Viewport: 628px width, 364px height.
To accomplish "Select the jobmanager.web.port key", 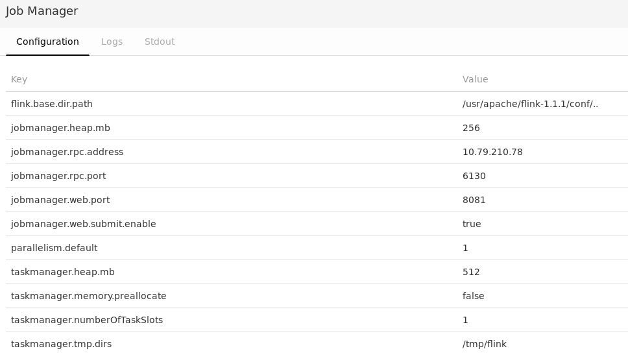I will 58,200.
